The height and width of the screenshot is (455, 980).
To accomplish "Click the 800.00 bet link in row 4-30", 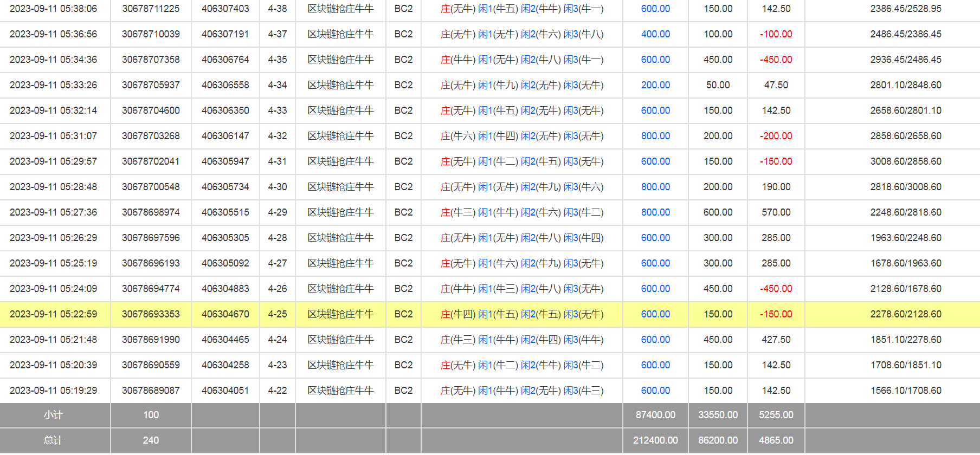I will point(655,187).
